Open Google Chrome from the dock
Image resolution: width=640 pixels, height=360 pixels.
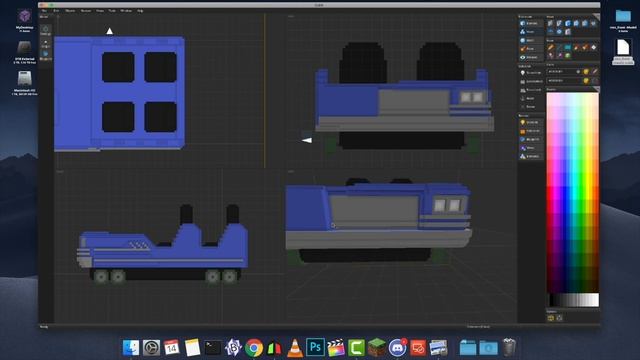[x=254, y=348]
